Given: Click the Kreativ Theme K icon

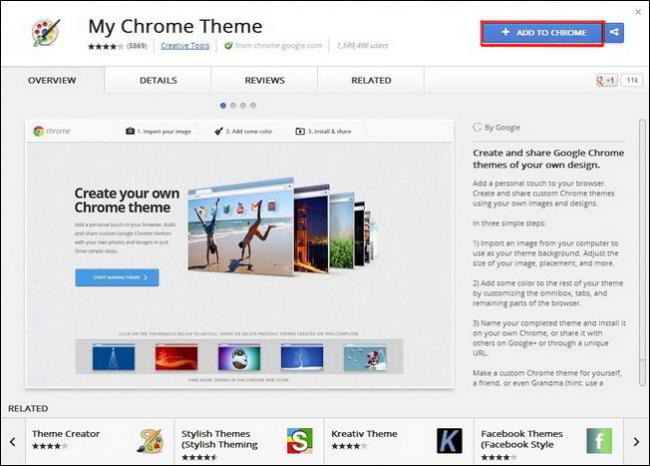Looking at the screenshot, I should [x=449, y=441].
